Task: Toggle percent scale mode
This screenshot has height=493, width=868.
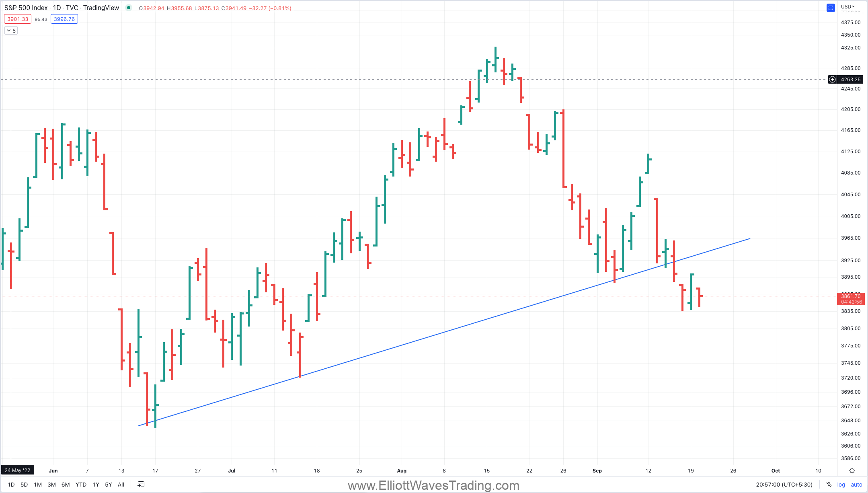Action: 829,485
